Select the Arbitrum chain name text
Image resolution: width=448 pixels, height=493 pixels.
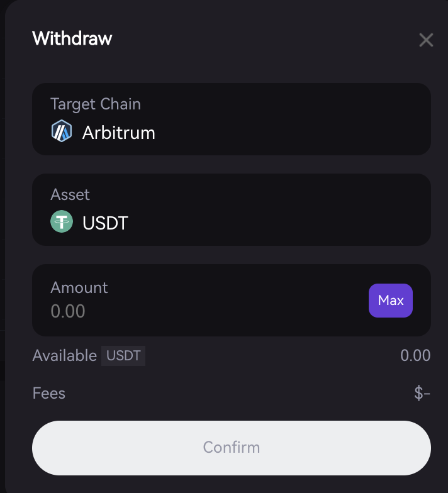pyautogui.click(x=119, y=133)
